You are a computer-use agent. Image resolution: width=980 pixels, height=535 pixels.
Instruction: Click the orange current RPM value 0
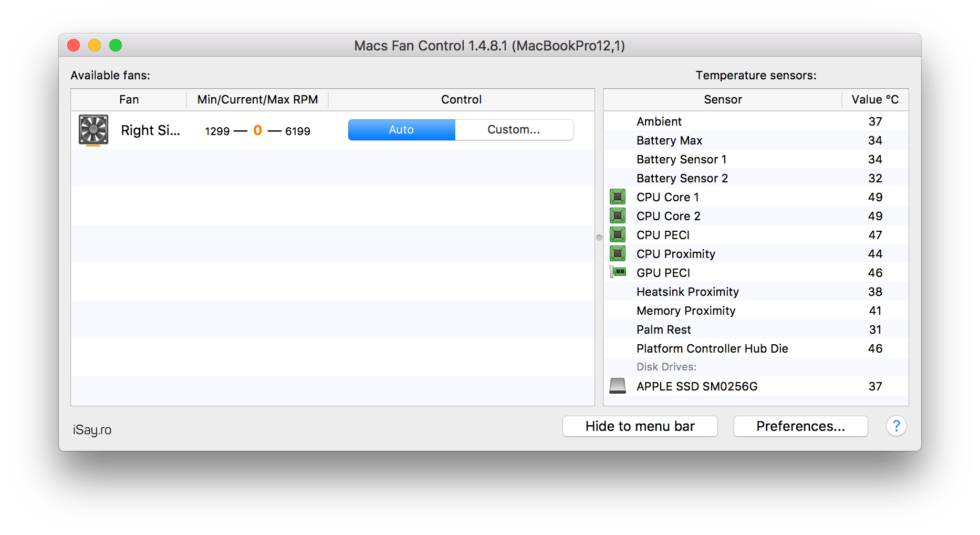coord(257,130)
